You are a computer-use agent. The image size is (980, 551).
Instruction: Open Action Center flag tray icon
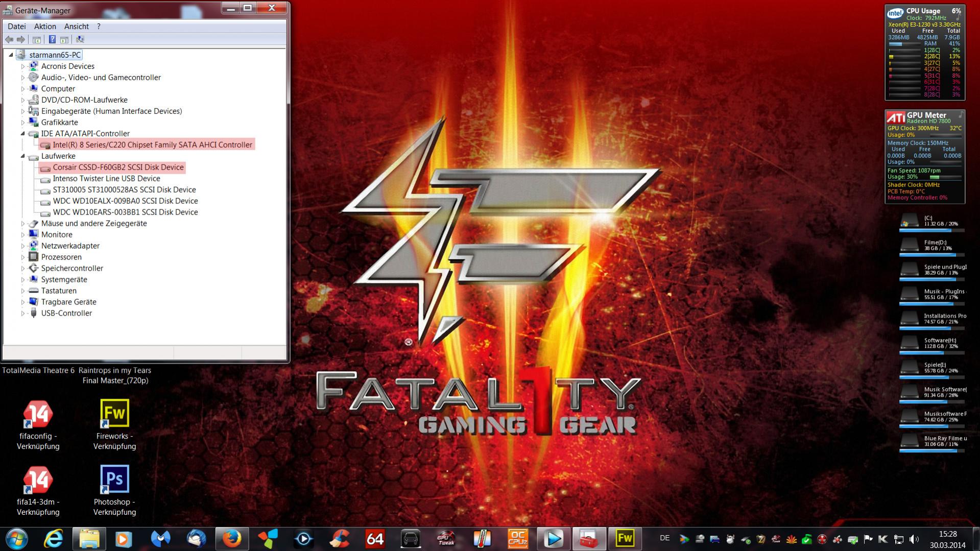coord(868,539)
